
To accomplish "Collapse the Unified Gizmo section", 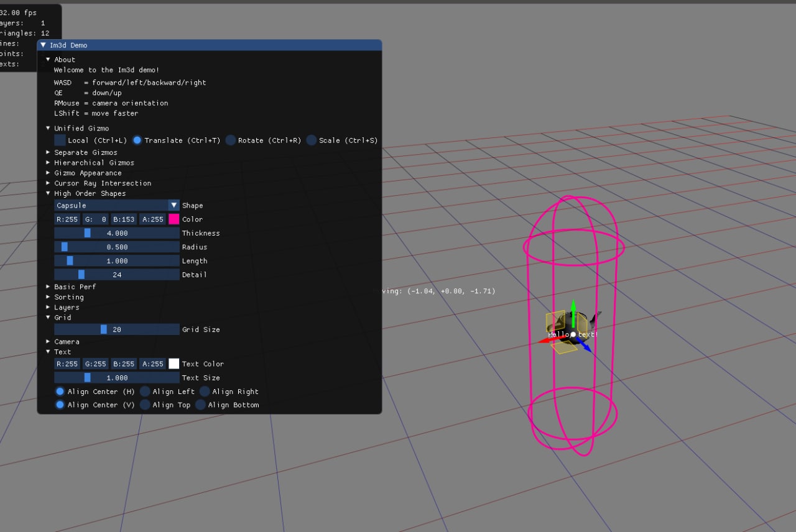I will click(48, 129).
